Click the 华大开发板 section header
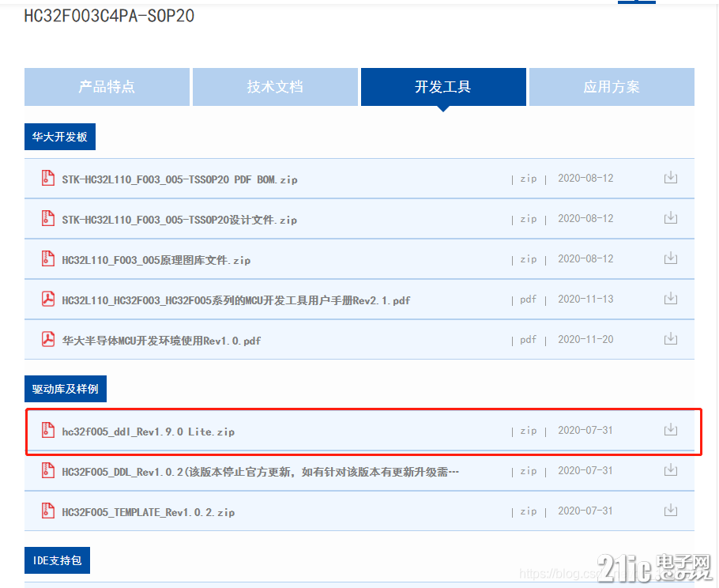The height and width of the screenshot is (588, 719). [60, 137]
